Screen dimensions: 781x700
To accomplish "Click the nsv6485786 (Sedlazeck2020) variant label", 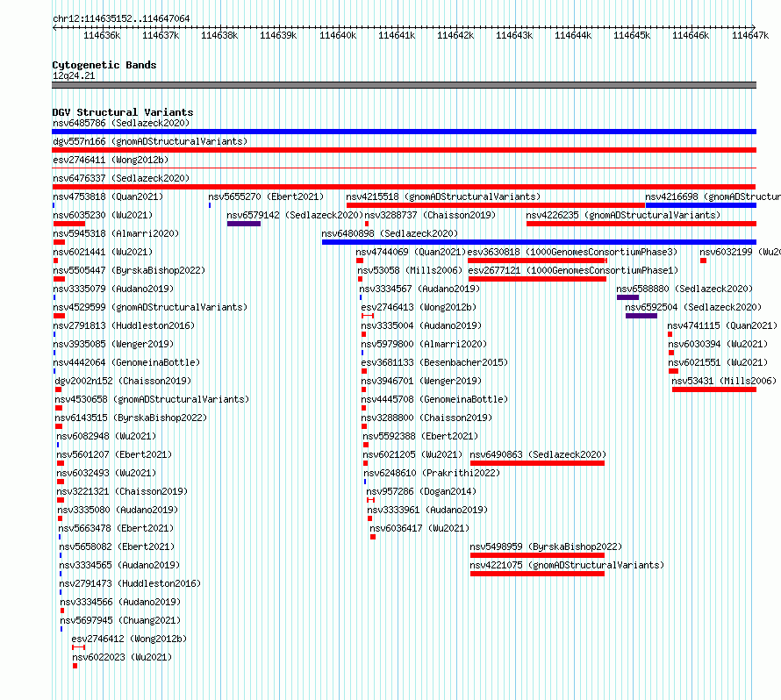I will (x=121, y=123).
